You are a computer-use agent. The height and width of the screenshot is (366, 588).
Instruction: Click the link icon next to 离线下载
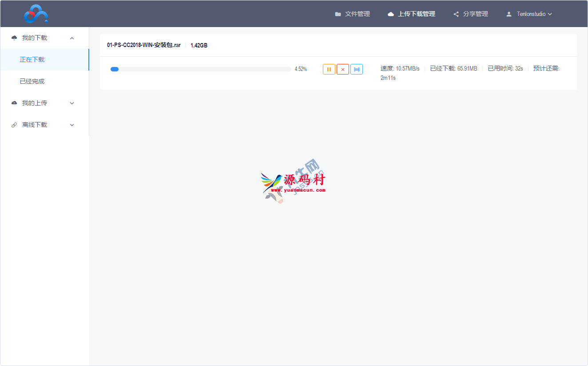pos(14,125)
